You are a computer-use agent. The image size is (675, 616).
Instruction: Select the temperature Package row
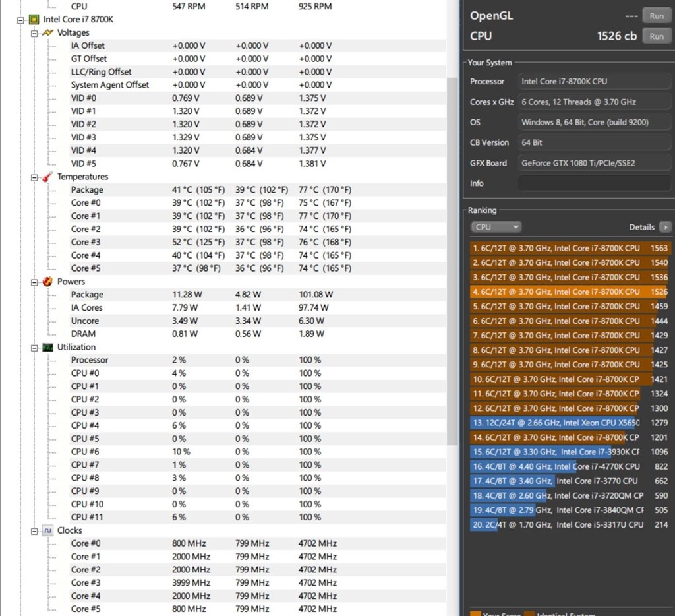(258, 189)
